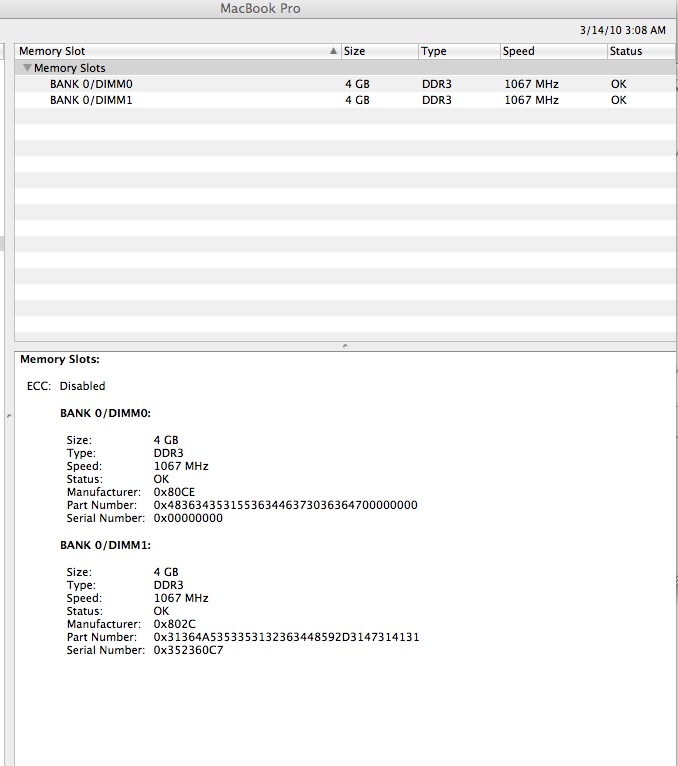
Task: Click the Speed: label under BANK 0/DIMM0 details
Action: (84, 466)
